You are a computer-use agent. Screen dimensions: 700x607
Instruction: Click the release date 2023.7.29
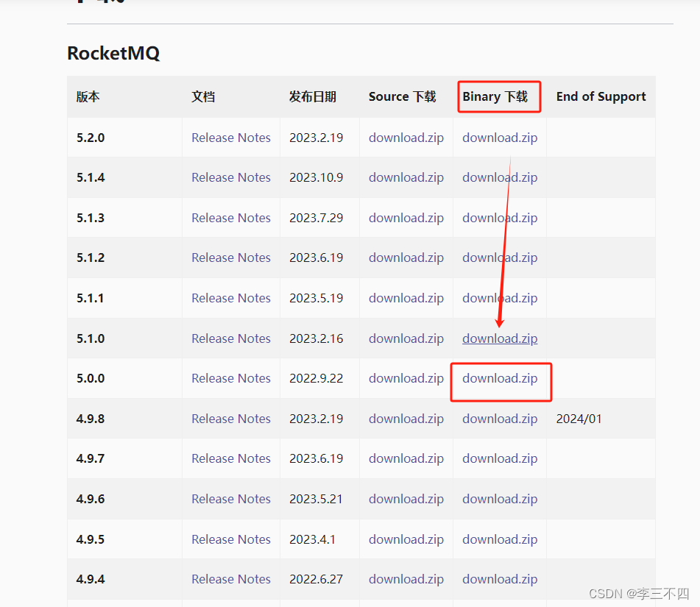(x=316, y=218)
